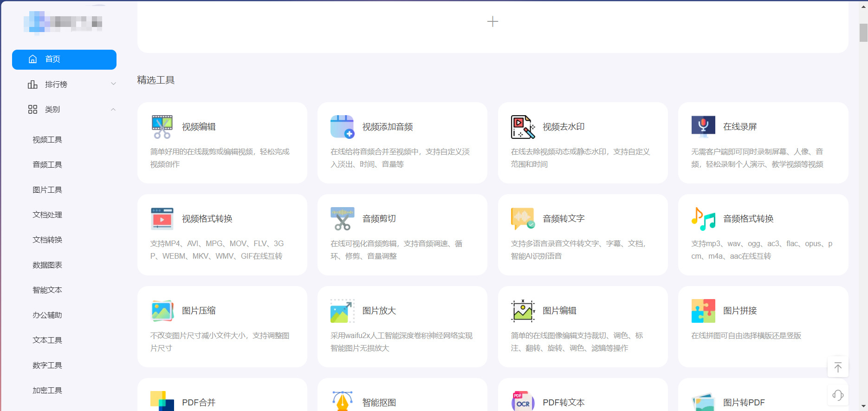The height and width of the screenshot is (411, 868).
Task: Open the 视频添加音频 title link
Action: coord(388,127)
